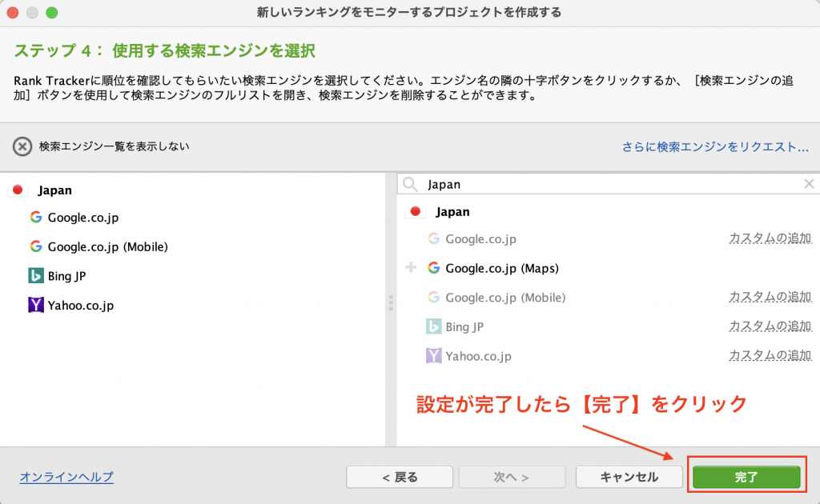
Task: Click the キャンセル button
Action: (629, 477)
